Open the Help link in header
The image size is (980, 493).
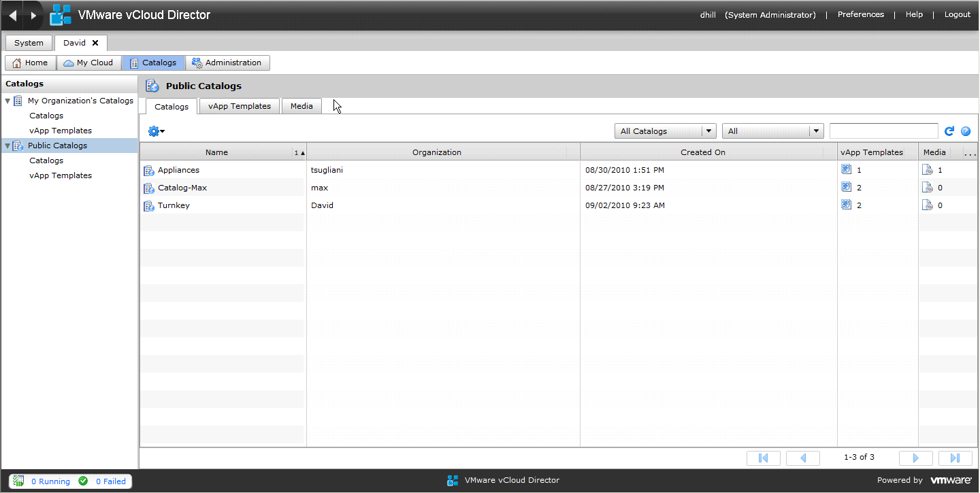point(914,14)
